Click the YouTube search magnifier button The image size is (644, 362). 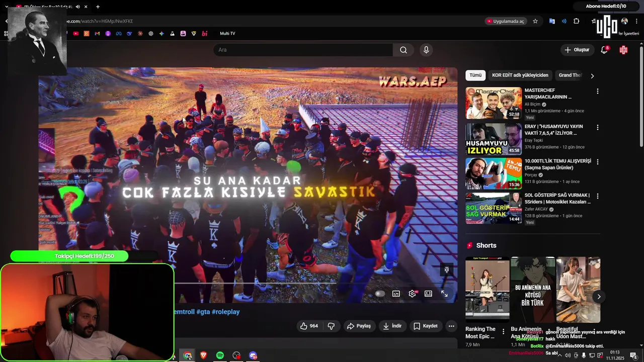click(x=404, y=50)
